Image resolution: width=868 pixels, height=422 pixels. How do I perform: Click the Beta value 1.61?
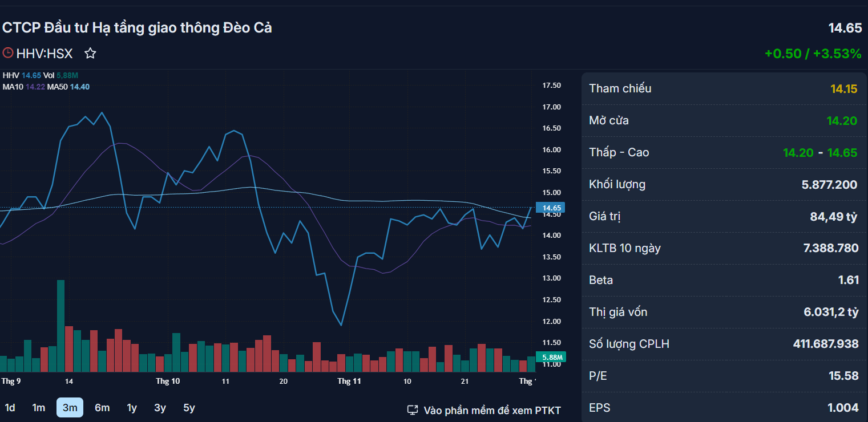tap(848, 280)
